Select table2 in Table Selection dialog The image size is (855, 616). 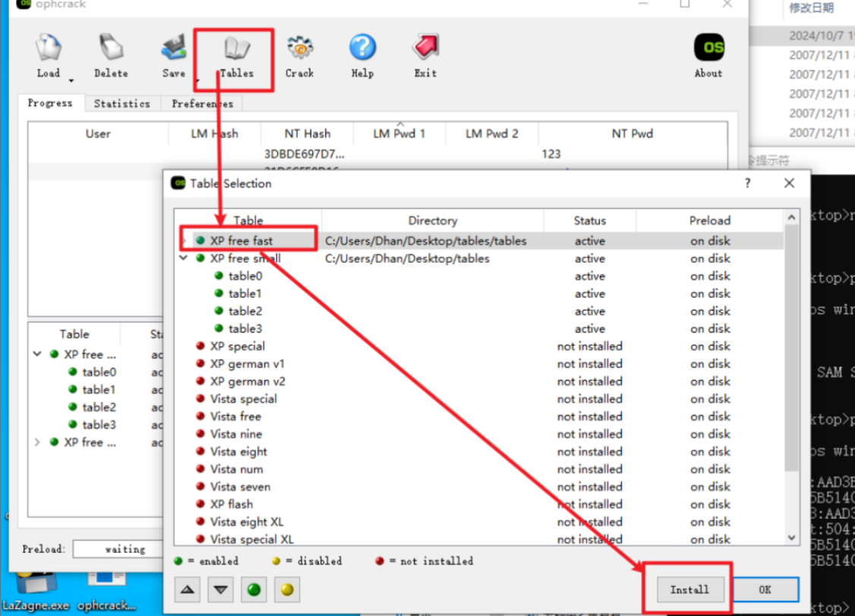481,311
